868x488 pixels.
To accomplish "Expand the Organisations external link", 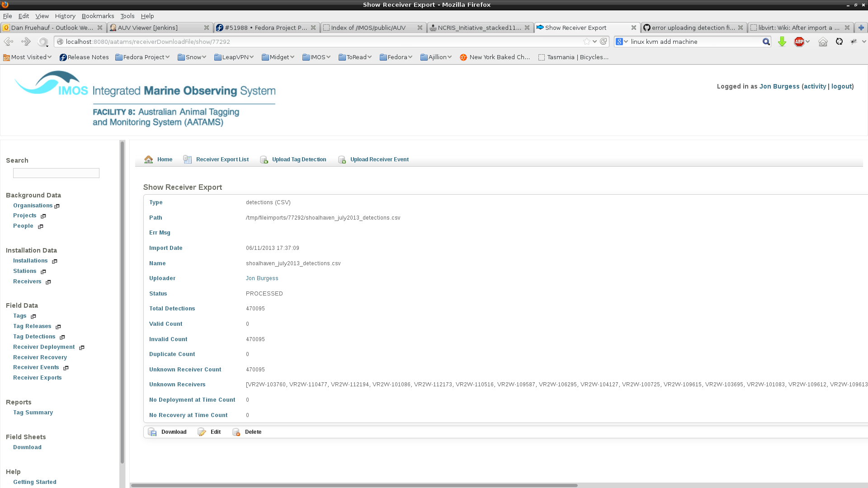I will 57,206.
